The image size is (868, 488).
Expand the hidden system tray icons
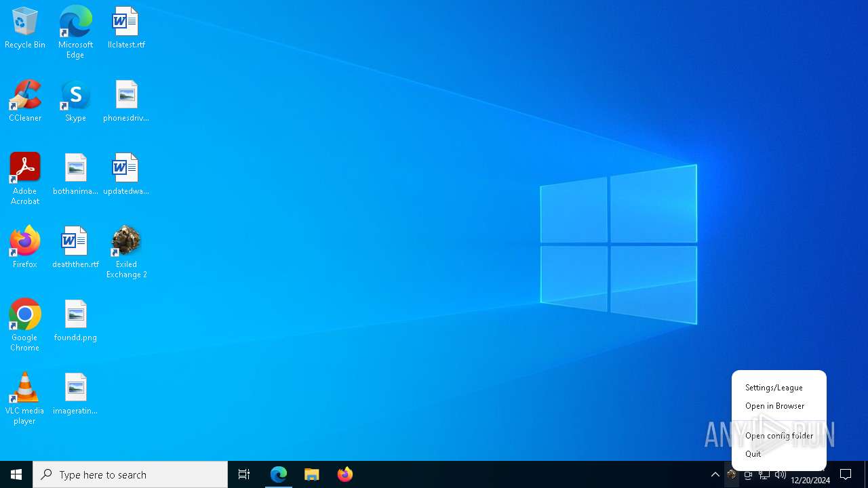click(x=715, y=474)
